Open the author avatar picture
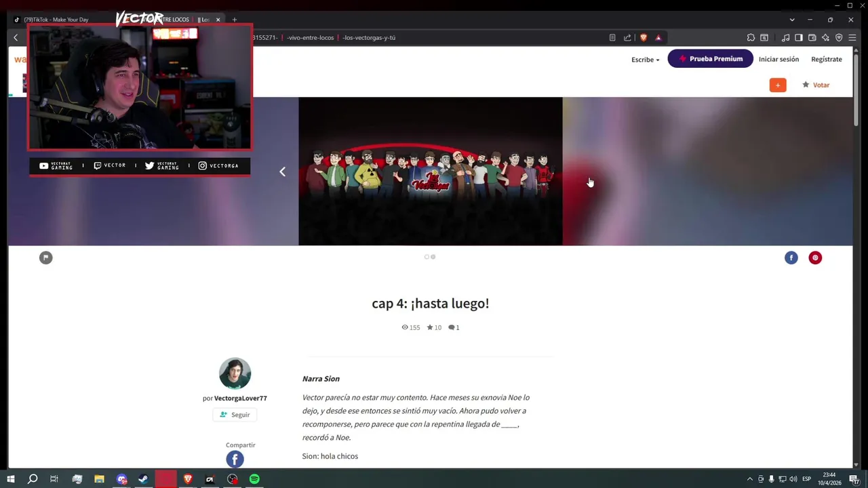Screen dimensions: 868x488 [x=235, y=373]
